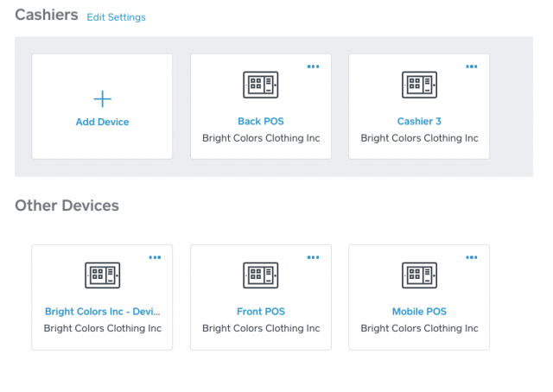Open the Bright Colors Inc - Devi... link
This screenshot has width=553, height=392.
click(x=102, y=312)
